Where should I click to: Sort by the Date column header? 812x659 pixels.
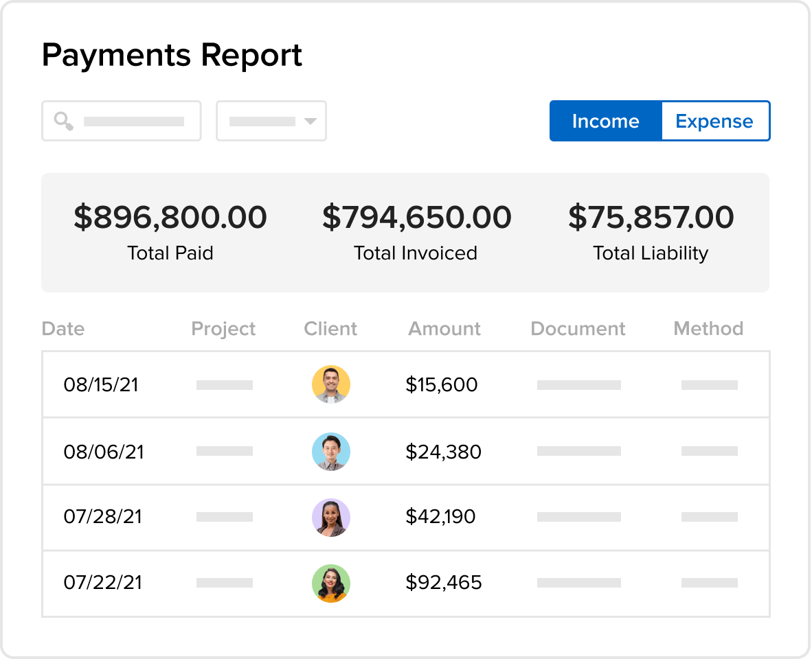coord(63,328)
